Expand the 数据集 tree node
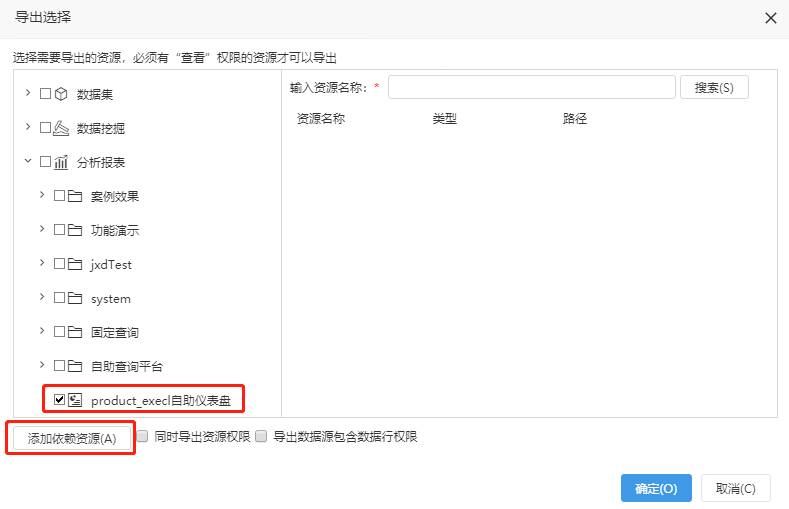Image resolution: width=789 pixels, height=509 pixels. tap(28, 93)
